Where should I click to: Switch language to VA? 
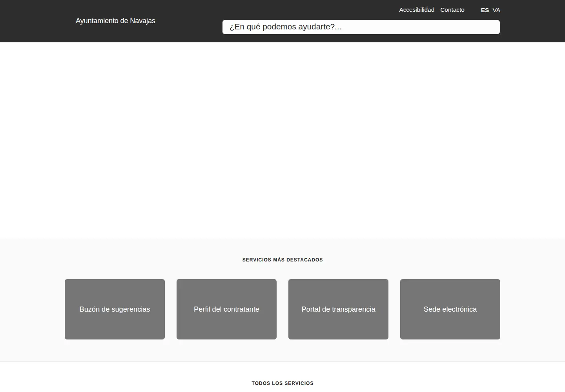point(496,10)
